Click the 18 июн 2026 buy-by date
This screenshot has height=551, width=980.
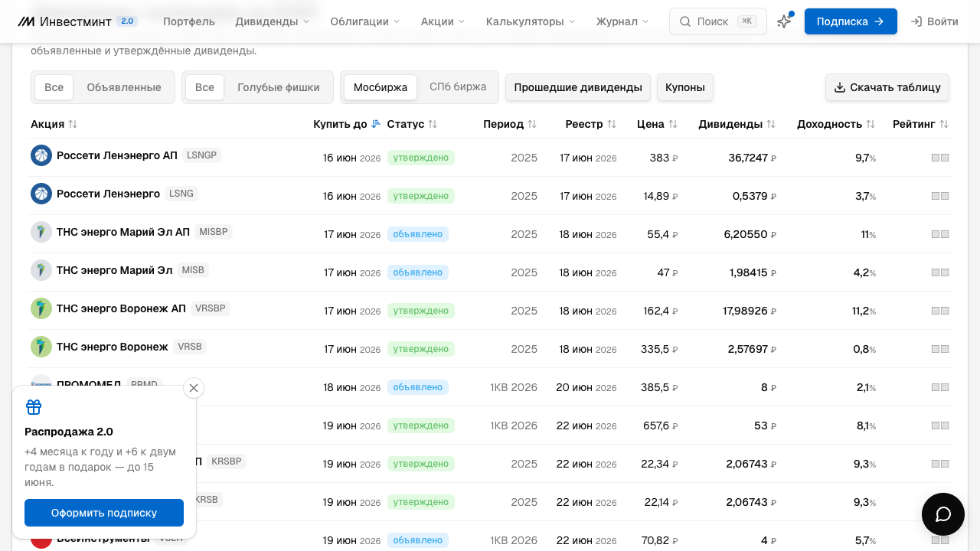click(x=352, y=387)
